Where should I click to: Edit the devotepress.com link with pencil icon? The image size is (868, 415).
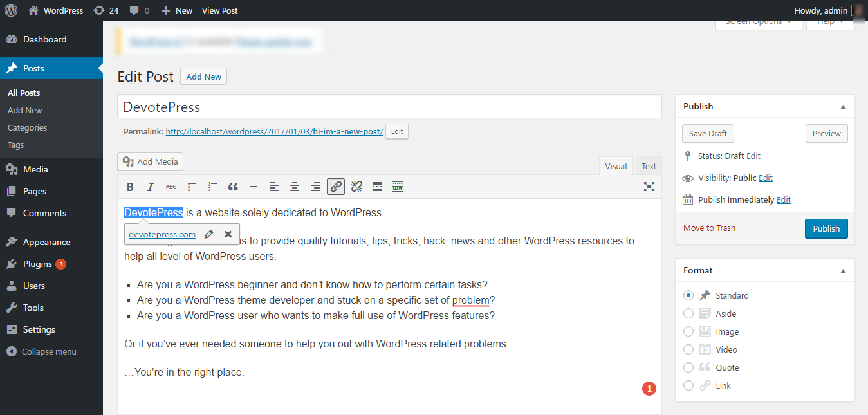(208, 234)
